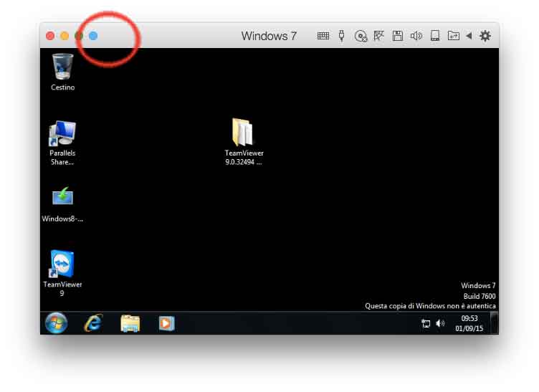Launch Internet Explorer from the taskbar
The image size is (539, 392).
(x=93, y=323)
